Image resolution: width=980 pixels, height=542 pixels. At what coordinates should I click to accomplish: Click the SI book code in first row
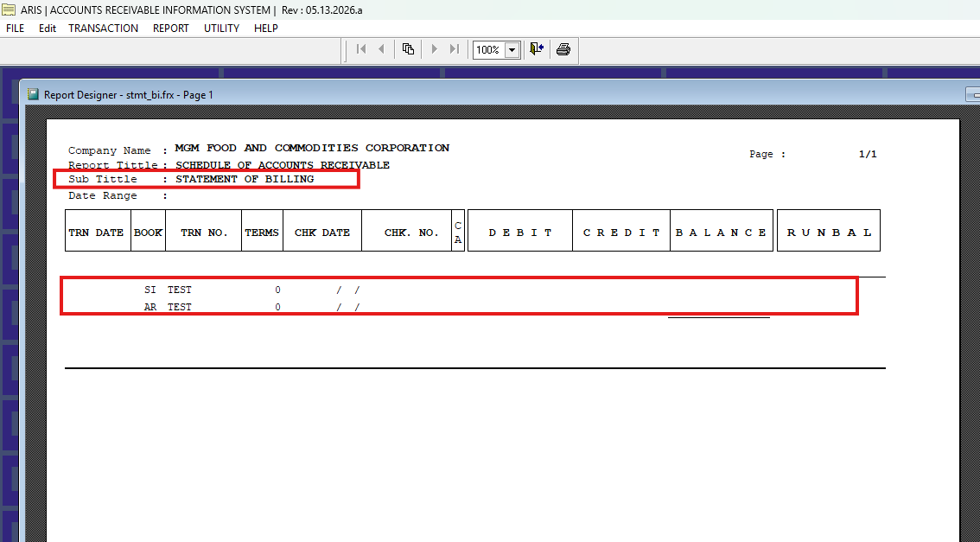[x=150, y=290]
